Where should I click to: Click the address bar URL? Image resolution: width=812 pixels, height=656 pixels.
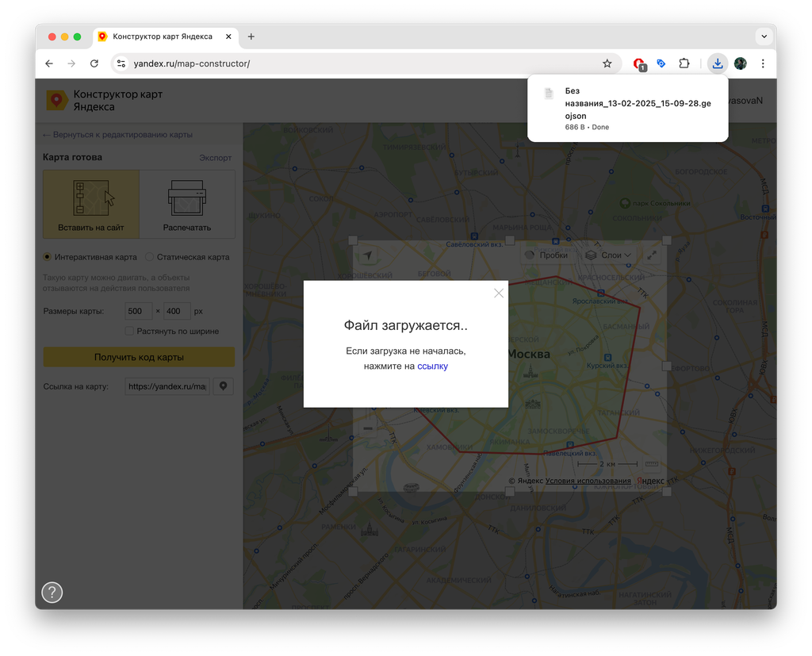(x=192, y=63)
